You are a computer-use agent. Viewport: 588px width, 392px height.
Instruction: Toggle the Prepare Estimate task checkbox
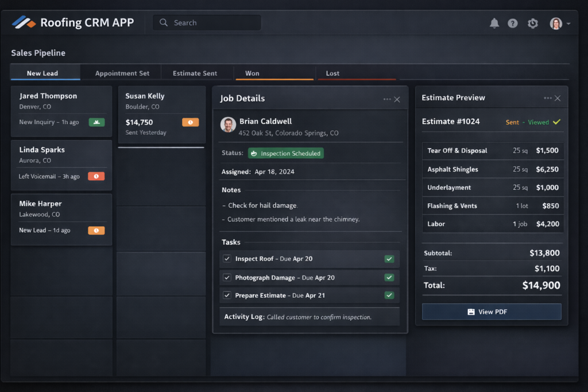(x=227, y=296)
